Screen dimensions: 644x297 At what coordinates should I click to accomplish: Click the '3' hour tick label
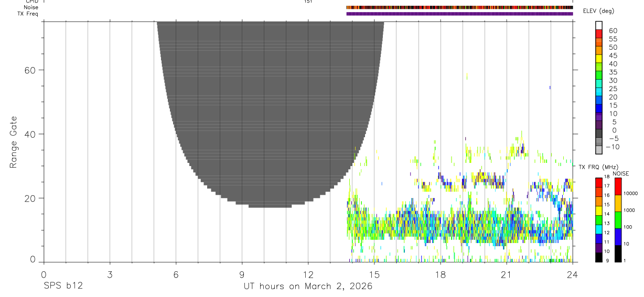tap(110, 274)
